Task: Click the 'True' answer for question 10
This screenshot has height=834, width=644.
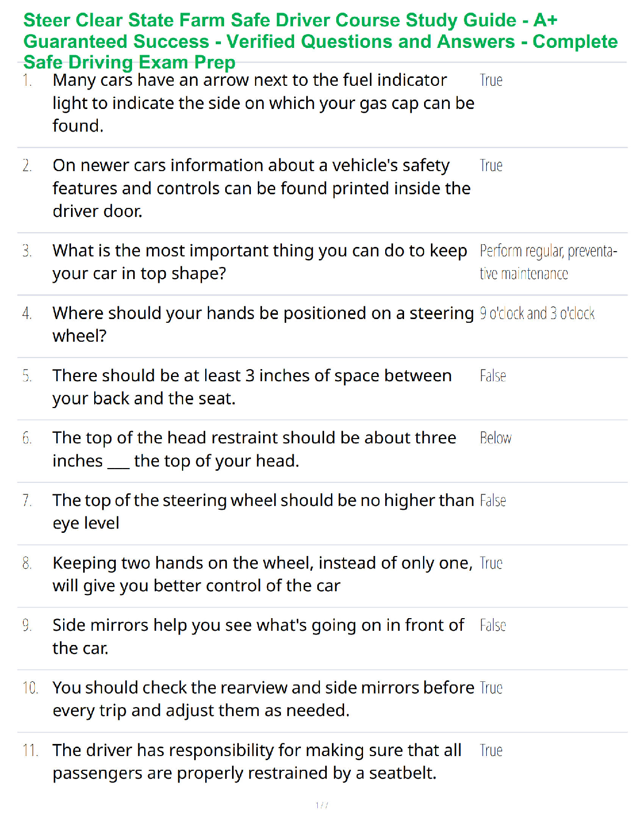Action: pos(491,688)
